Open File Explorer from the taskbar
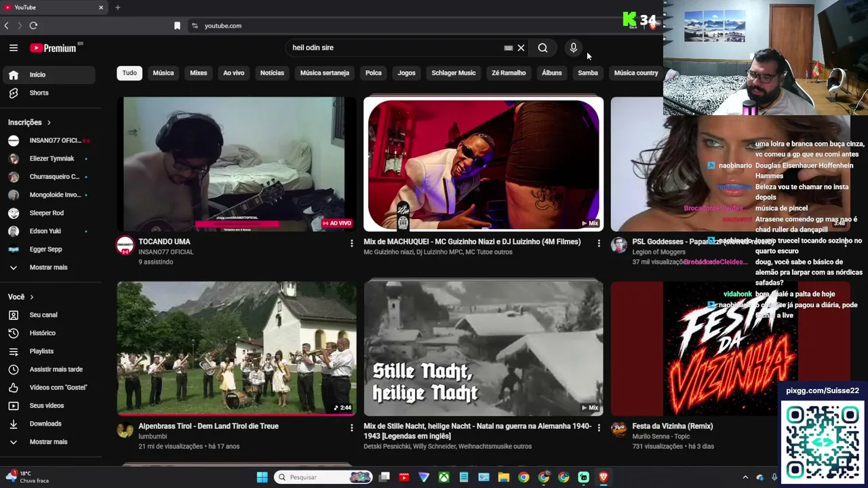The height and width of the screenshot is (488, 868). pos(503,477)
